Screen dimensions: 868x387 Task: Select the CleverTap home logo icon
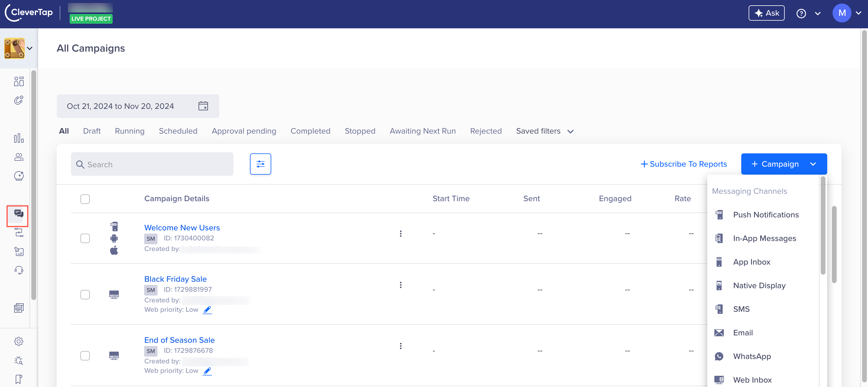(29, 12)
